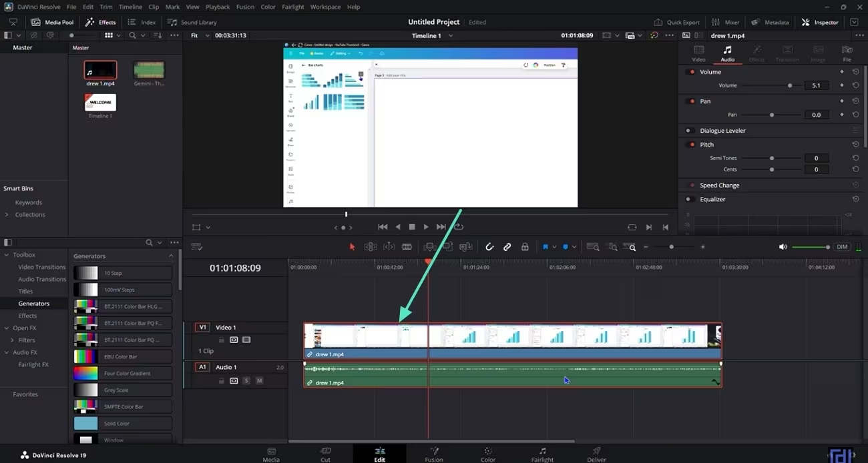Select the drew 1.mp4 thumbnail in Media Pool
868x463 pixels.
100,69
